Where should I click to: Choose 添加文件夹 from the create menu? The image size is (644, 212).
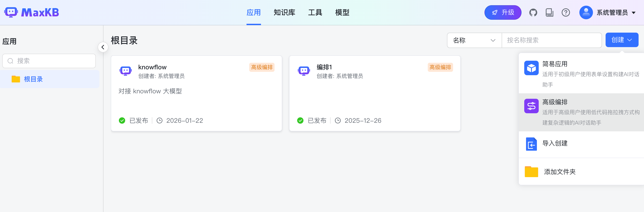pyautogui.click(x=559, y=172)
